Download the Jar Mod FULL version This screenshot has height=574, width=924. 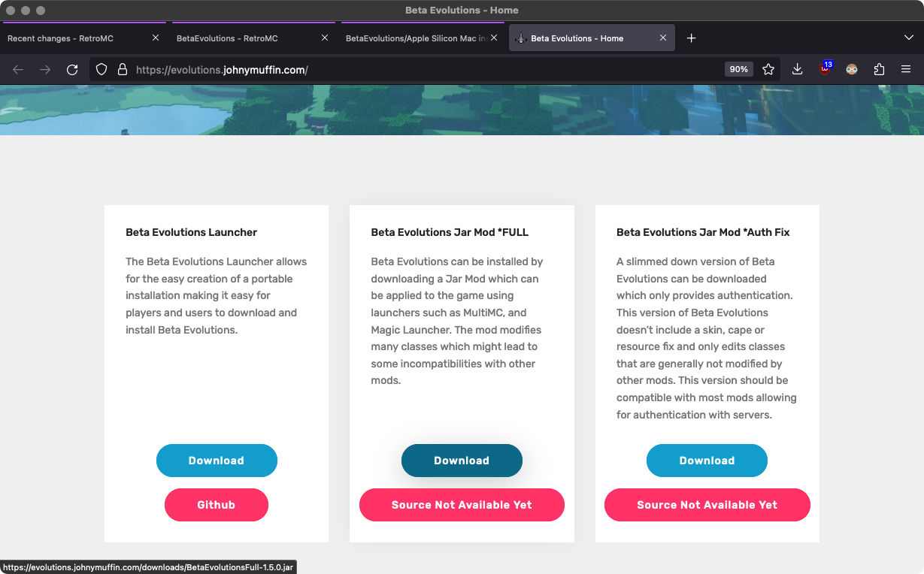(462, 461)
